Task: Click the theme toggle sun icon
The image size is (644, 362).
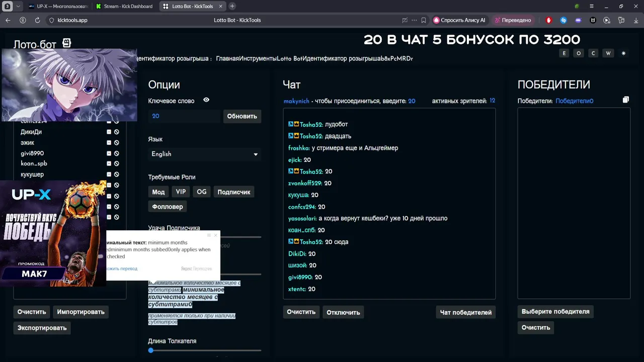Action: pyautogui.click(x=623, y=53)
